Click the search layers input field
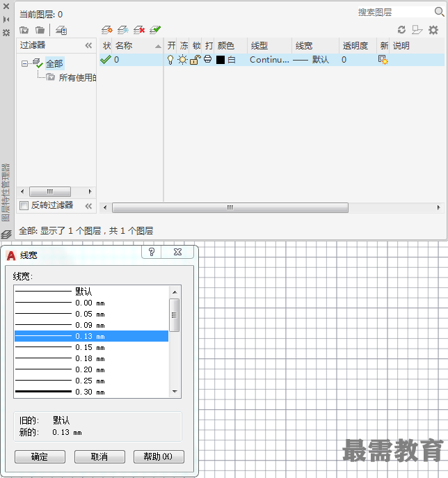This screenshot has width=448, height=478. pyautogui.click(x=395, y=13)
